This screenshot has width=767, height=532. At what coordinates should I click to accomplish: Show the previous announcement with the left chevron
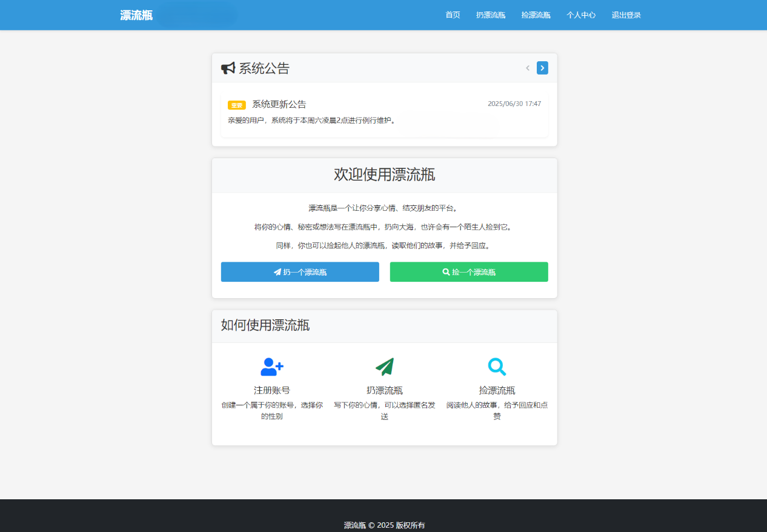click(x=528, y=68)
